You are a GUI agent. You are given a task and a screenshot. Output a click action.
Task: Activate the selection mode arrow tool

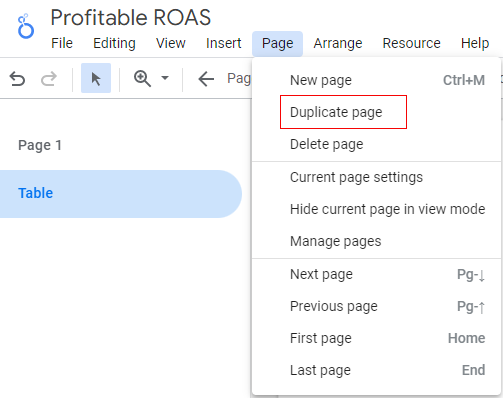tap(96, 78)
